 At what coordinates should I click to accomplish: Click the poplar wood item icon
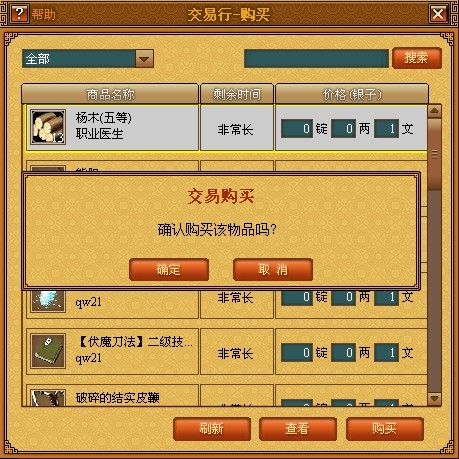coord(48,127)
